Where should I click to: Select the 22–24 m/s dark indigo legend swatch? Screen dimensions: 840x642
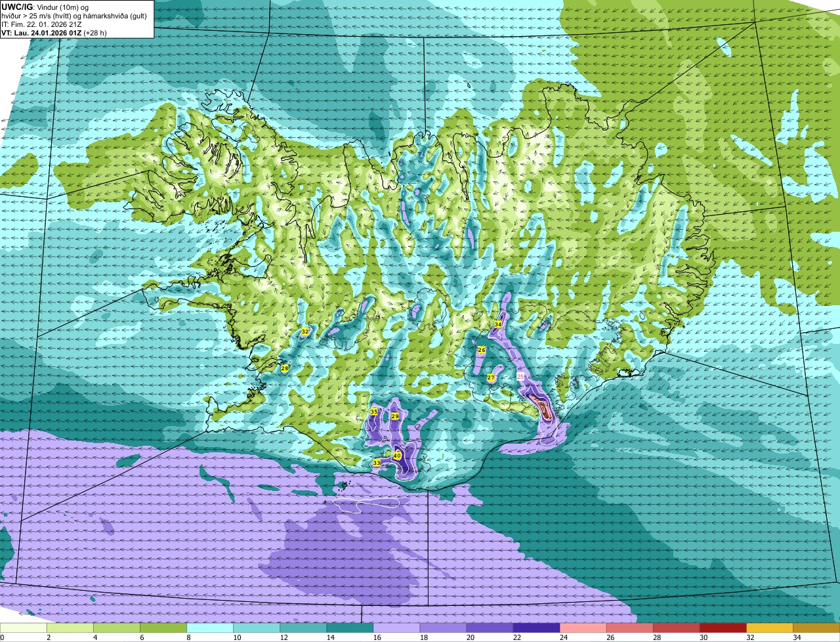(x=536, y=628)
